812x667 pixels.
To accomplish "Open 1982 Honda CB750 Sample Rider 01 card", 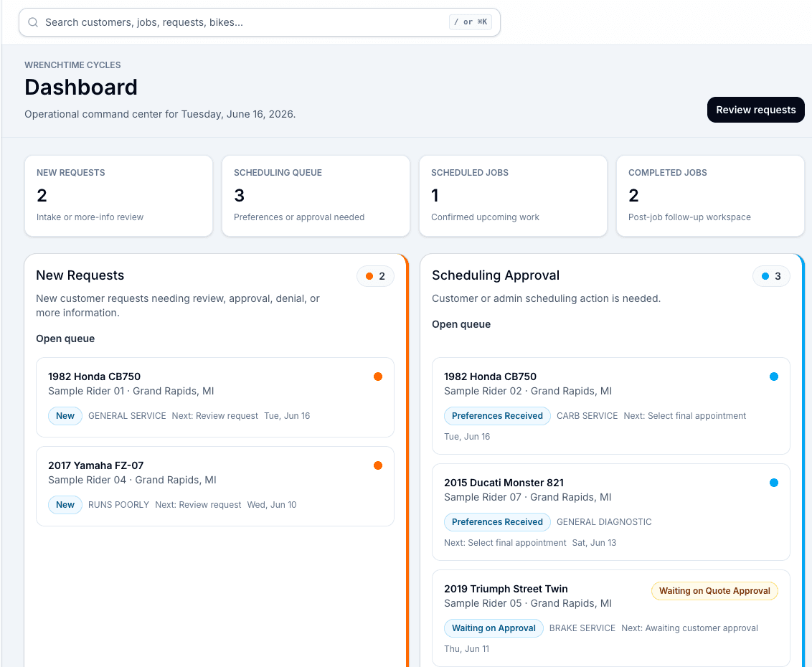I will tap(215, 397).
